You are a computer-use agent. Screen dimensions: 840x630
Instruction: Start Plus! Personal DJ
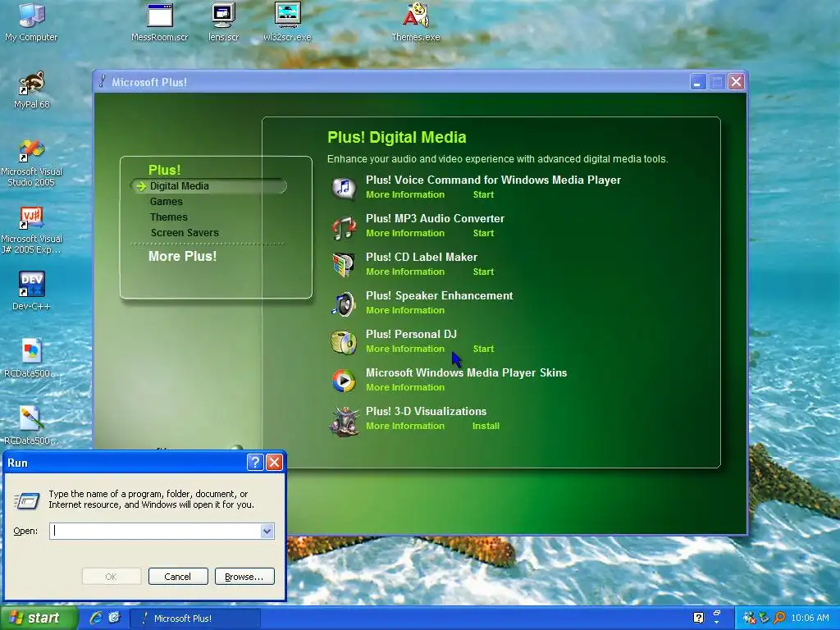pyautogui.click(x=483, y=349)
